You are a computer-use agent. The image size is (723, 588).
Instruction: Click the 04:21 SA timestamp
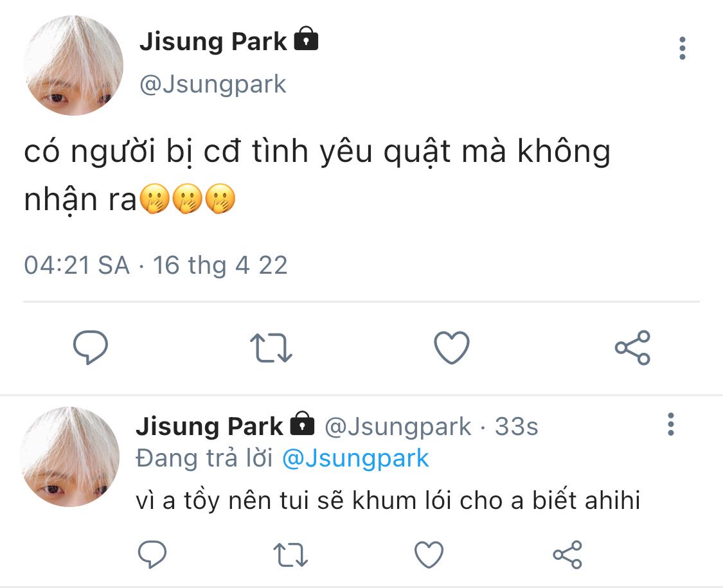[77, 265]
